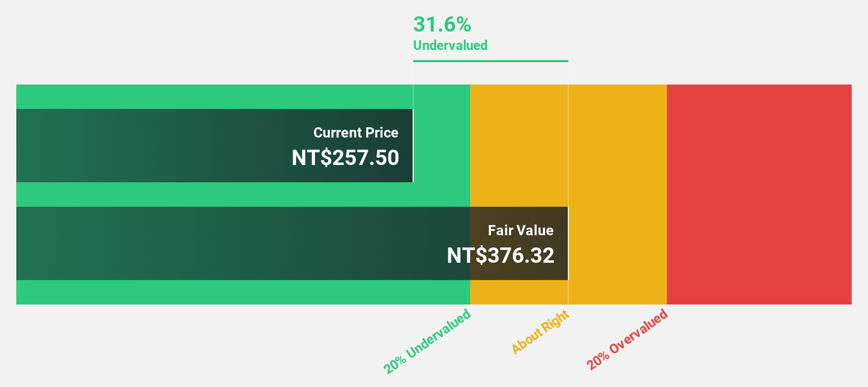Screen dimensions: 868x387
Task: Click the Undervalued text below 31.6%
Action: (x=450, y=45)
